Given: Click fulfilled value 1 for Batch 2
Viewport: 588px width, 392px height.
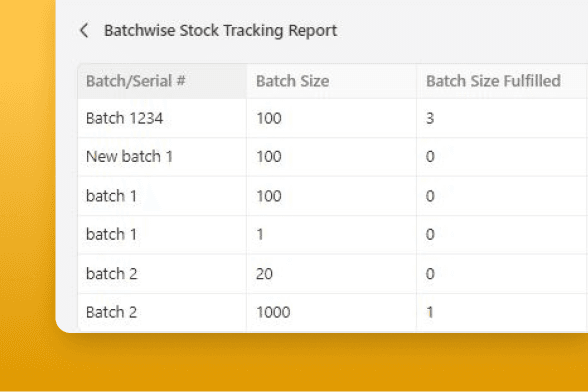Looking at the screenshot, I should click(502, 312).
